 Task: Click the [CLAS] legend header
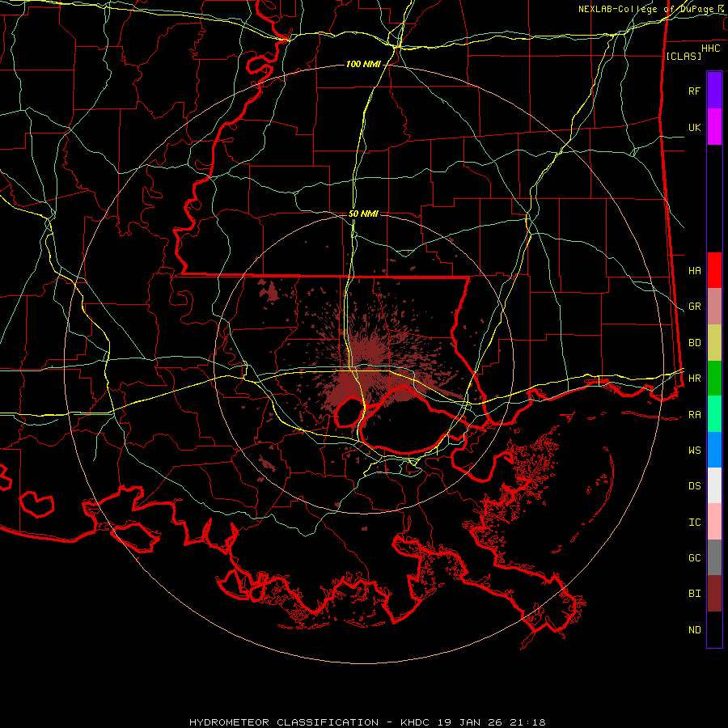coord(684,56)
